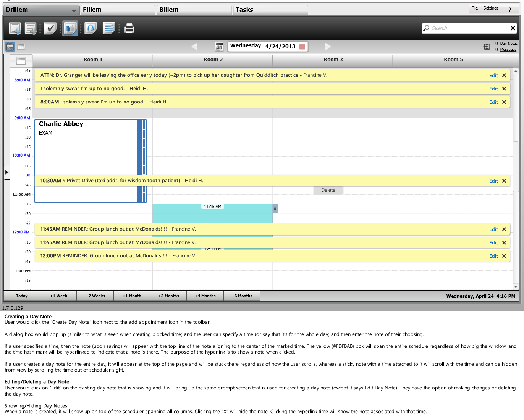
Task: Jump to Today
Action: 22,296
